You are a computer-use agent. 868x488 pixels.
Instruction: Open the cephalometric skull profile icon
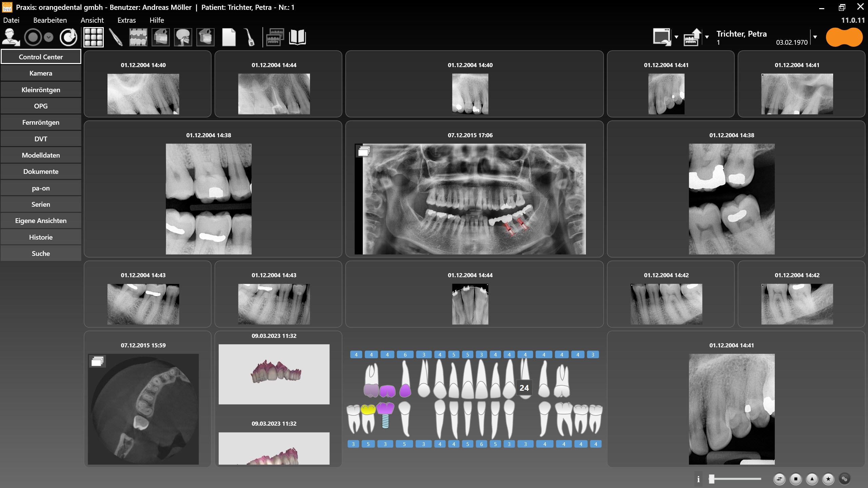[x=183, y=37]
